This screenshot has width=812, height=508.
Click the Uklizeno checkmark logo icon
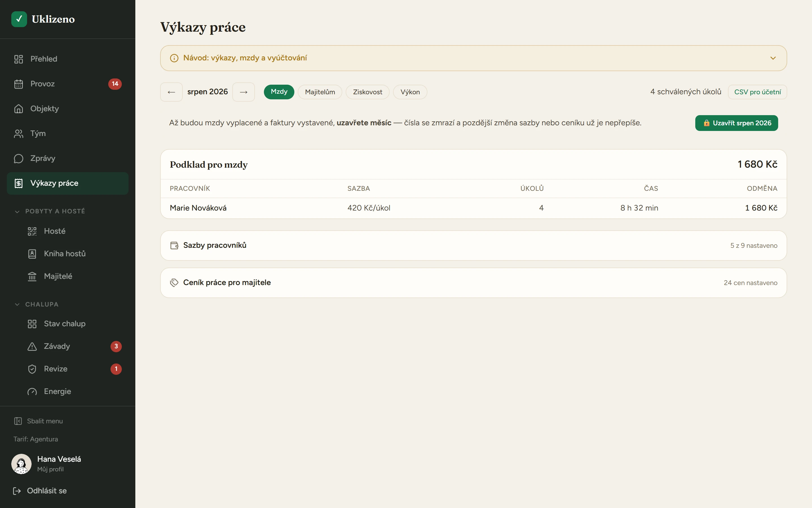point(19,19)
